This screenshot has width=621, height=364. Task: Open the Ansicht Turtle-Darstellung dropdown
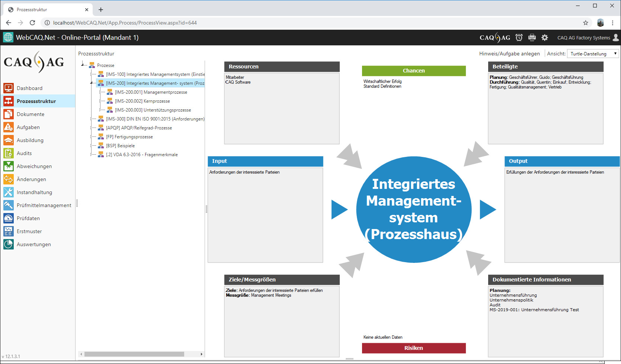(593, 54)
